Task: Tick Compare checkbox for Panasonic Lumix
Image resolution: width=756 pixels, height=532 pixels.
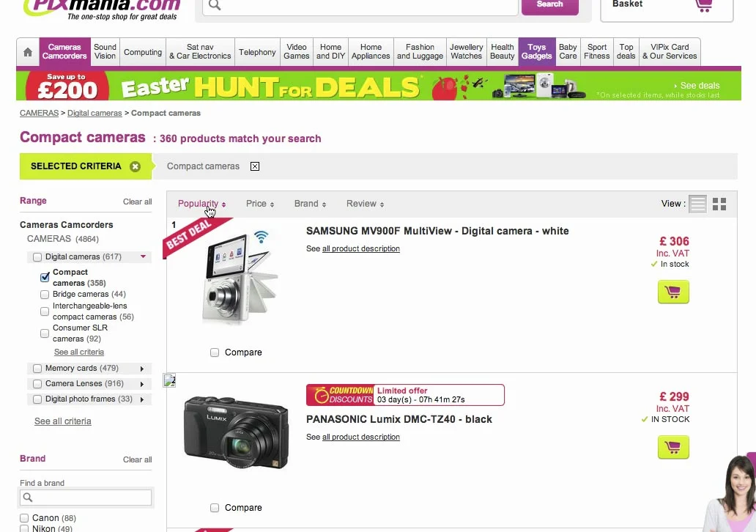Action: coord(215,508)
